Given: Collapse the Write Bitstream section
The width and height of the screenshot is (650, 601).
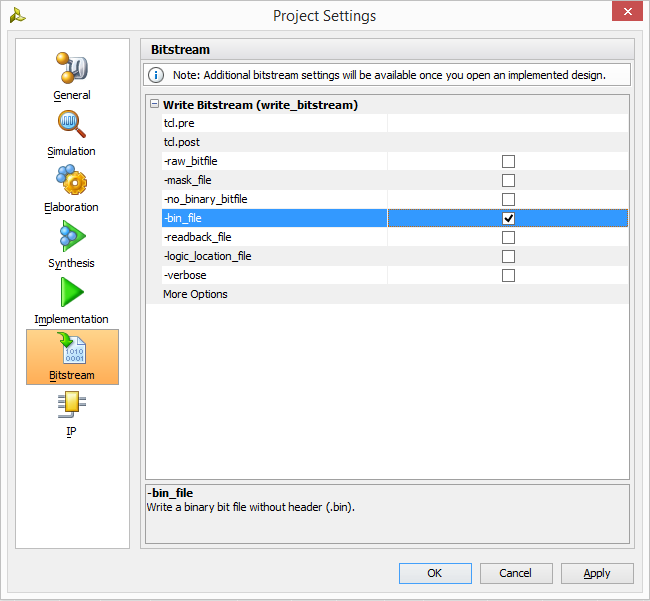Looking at the screenshot, I should (x=154, y=104).
